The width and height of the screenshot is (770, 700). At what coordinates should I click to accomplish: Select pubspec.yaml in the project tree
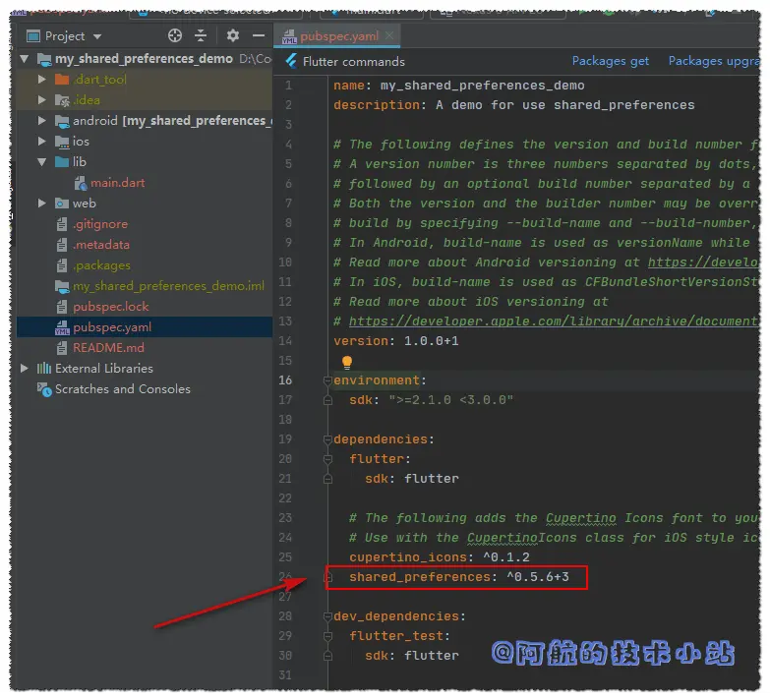112,327
